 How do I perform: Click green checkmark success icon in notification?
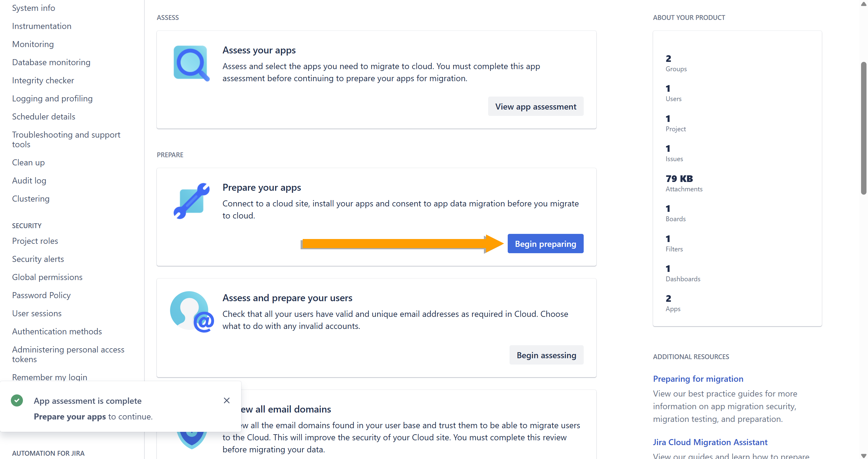point(17,400)
